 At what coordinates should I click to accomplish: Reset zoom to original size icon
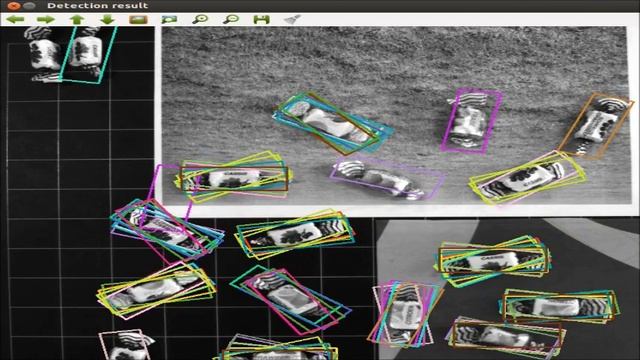coord(138,19)
